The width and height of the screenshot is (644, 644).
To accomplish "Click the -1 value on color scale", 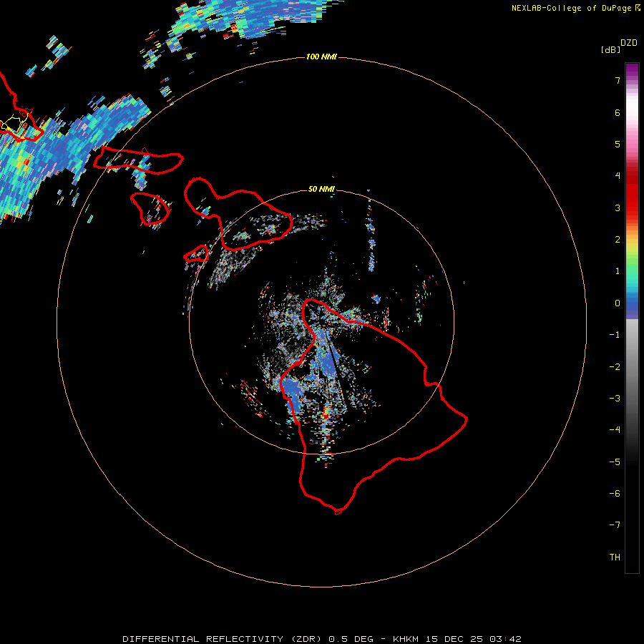I will [x=615, y=335].
